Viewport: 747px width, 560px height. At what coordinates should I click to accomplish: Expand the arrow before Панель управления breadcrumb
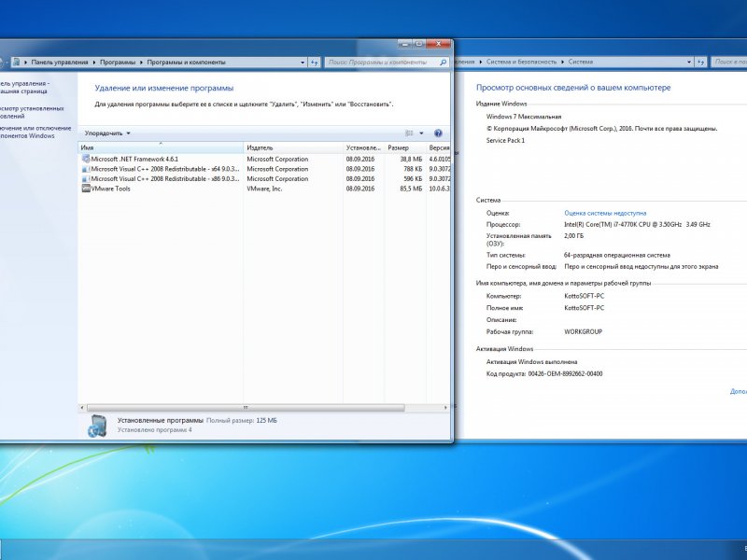point(26,63)
